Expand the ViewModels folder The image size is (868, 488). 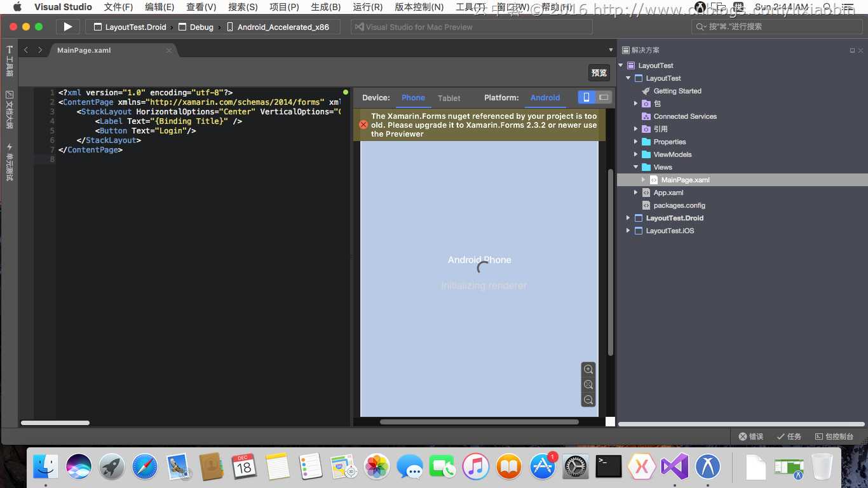tap(635, 154)
